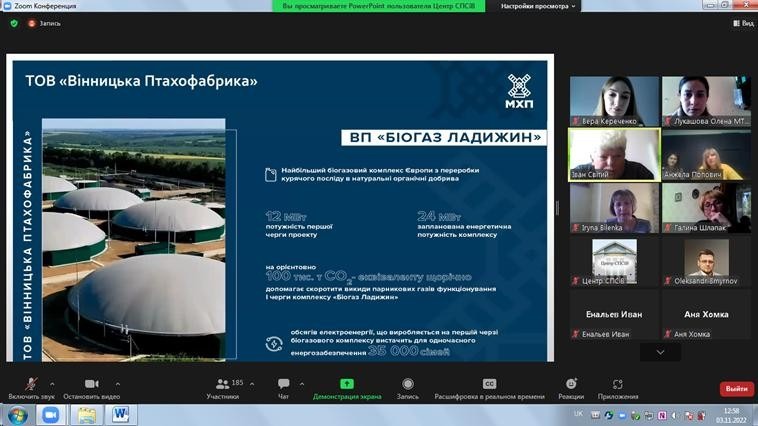The height and width of the screenshot is (426, 758).
Task: Select Центр СПСІВ participant tile
Action: (x=614, y=262)
